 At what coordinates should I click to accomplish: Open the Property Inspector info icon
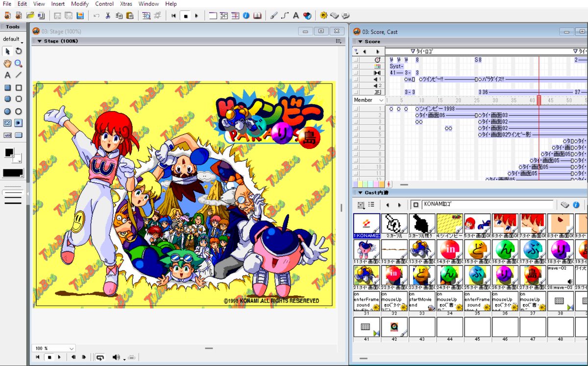[x=246, y=15]
